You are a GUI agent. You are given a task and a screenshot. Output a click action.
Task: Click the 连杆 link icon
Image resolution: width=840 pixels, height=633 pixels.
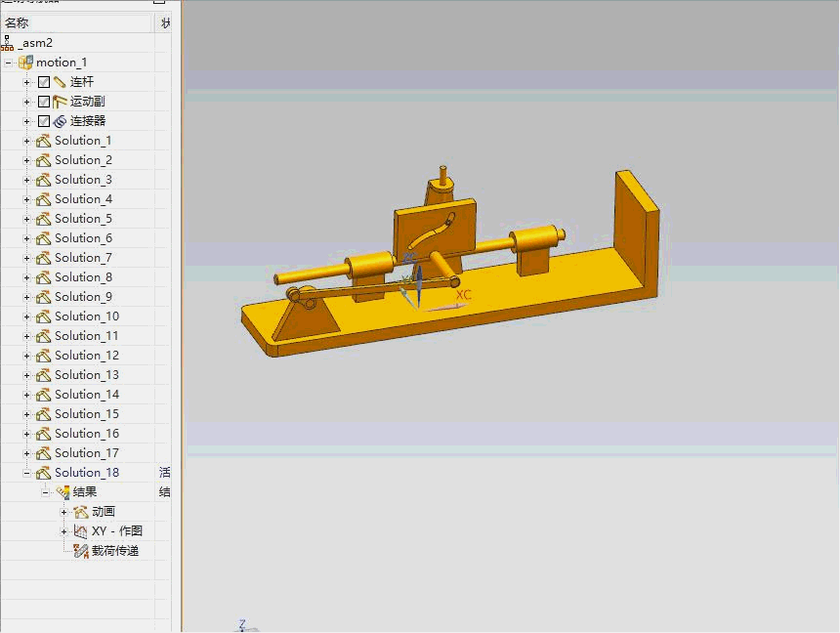(x=60, y=82)
